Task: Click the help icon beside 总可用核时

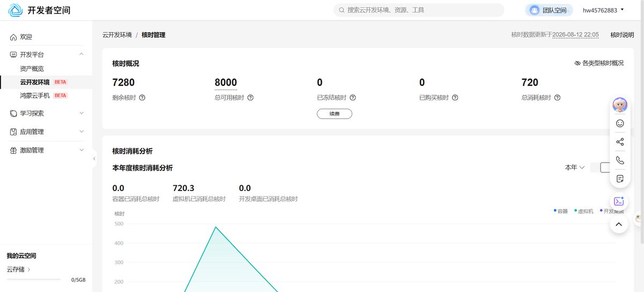Action: pos(250,98)
